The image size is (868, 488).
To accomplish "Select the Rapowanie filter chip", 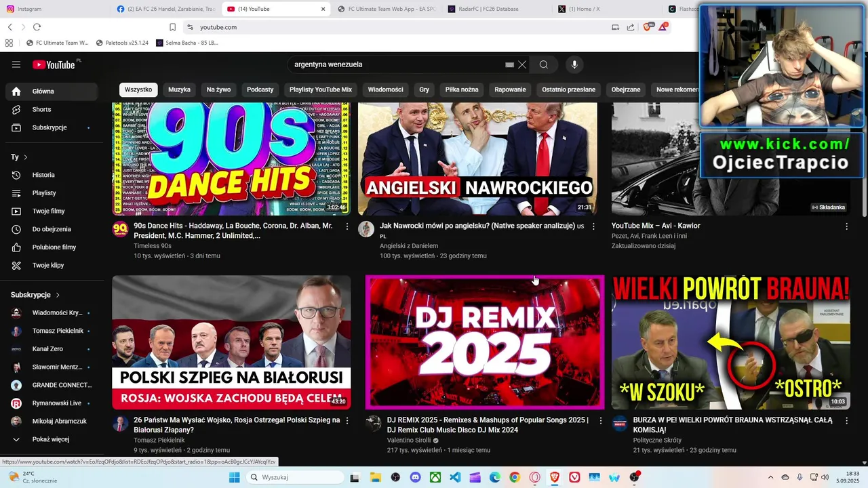I will pos(510,89).
